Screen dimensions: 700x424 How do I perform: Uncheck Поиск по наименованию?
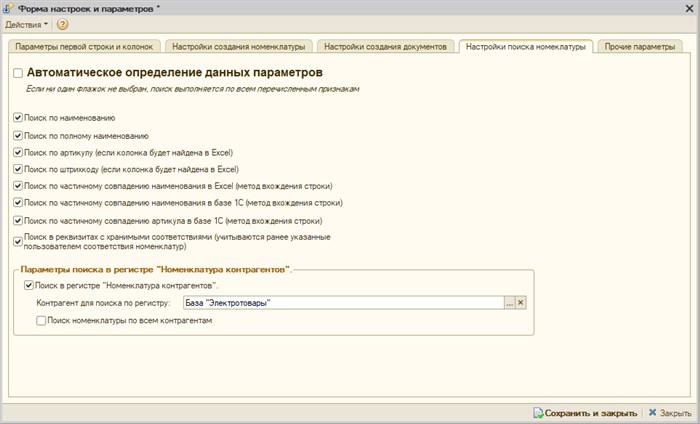coord(18,118)
